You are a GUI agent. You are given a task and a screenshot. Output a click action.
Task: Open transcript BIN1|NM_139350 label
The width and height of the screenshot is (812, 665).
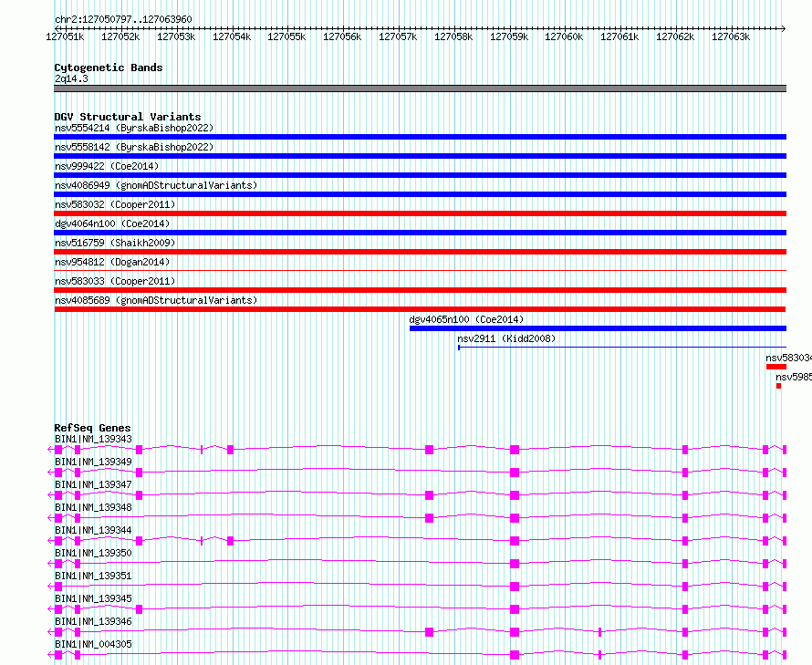(x=93, y=553)
